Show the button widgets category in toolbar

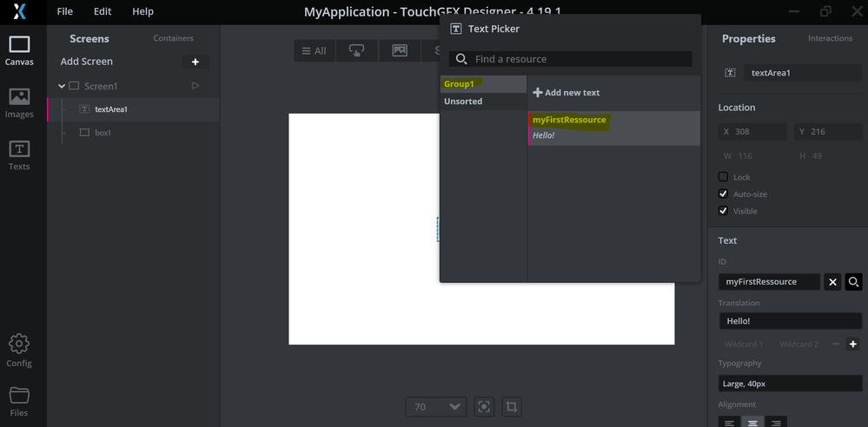357,51
